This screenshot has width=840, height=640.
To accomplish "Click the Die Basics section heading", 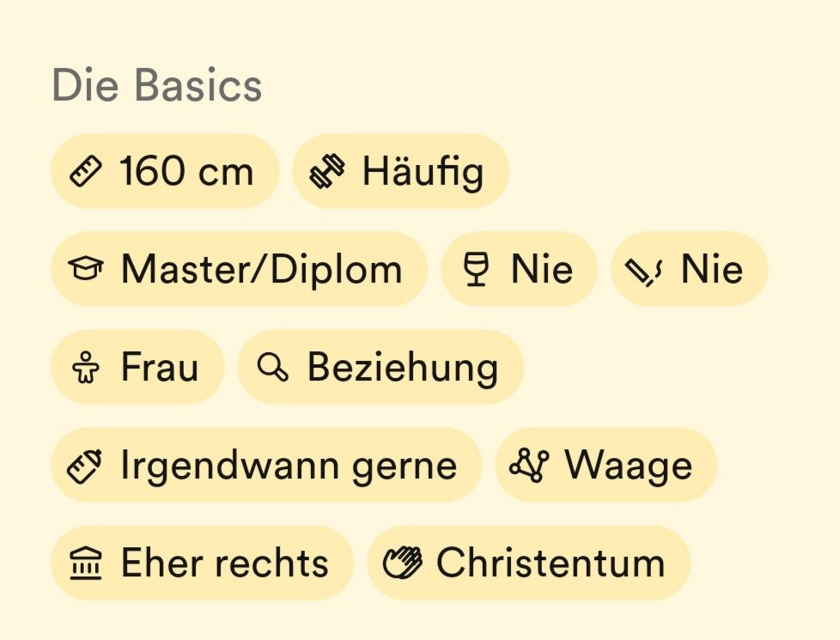I will (157, 86).
